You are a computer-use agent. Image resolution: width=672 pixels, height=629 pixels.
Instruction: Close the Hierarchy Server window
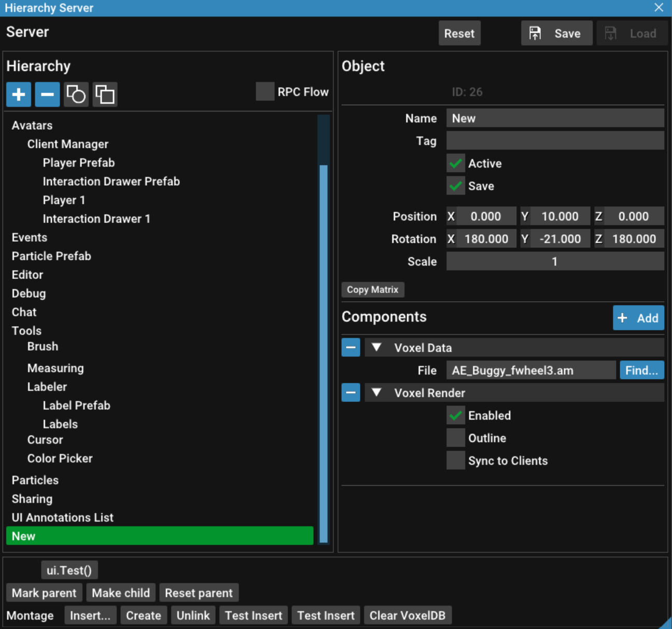point(659,7)
